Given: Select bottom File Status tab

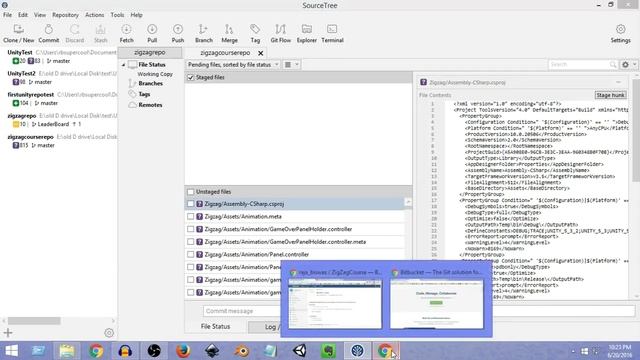Looking at the screenshot, I should (216, 327).
